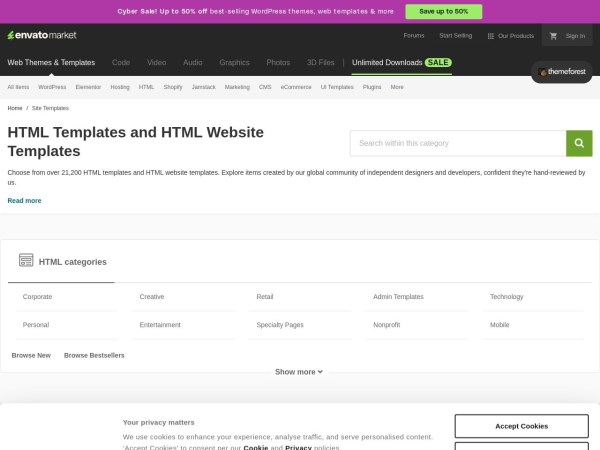Click the green search magnifier button
The height and width of the screenshot is (450, 600).
(x=579, y=143)
